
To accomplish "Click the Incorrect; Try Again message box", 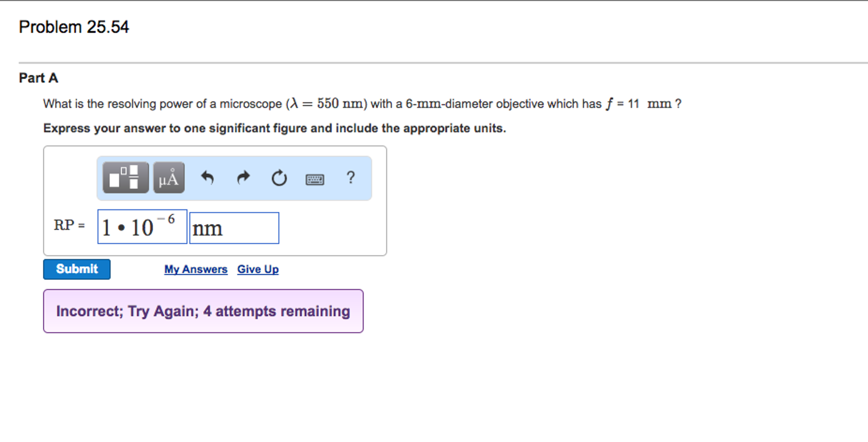I will [x=203, y=311].
